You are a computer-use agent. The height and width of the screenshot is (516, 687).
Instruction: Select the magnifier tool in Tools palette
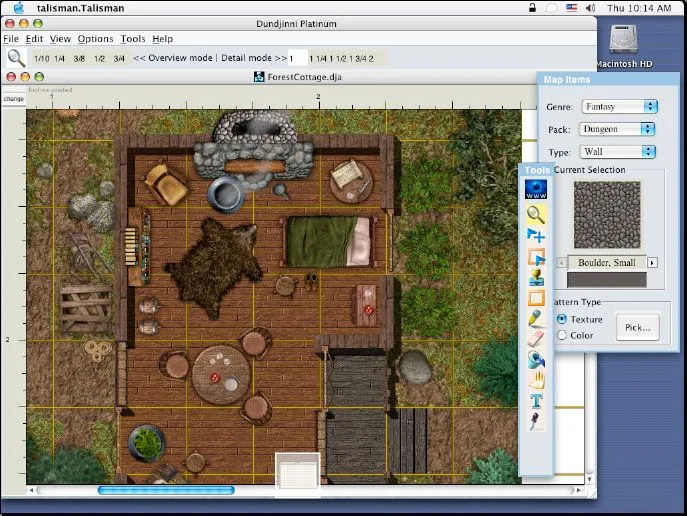535,214
